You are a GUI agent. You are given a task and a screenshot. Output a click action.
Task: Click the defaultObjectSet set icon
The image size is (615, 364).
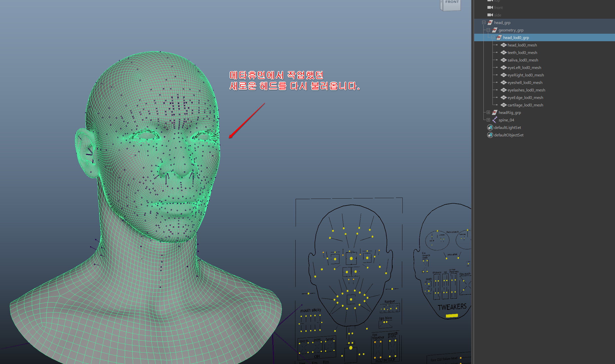click(490, 135)
